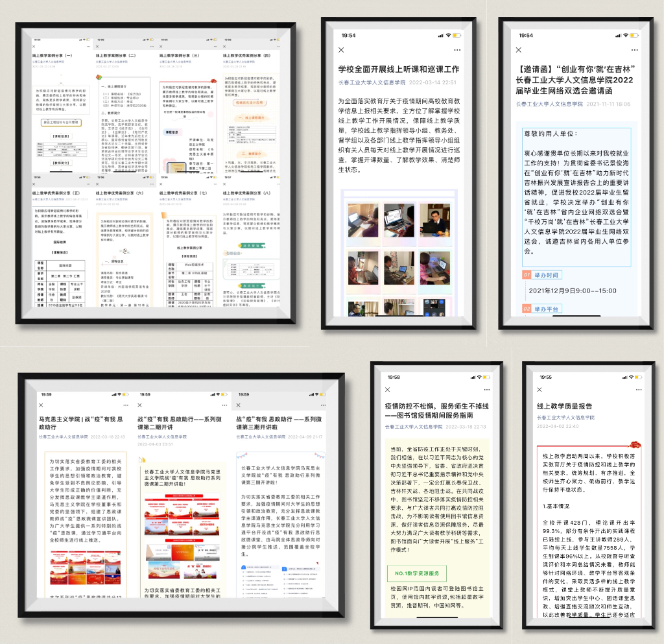Close the 疫情防控不松懈 library article

tap(387, 390)
